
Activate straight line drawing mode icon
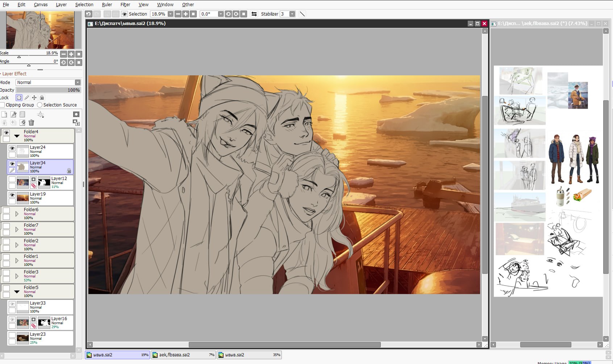(x=302, y=14)
